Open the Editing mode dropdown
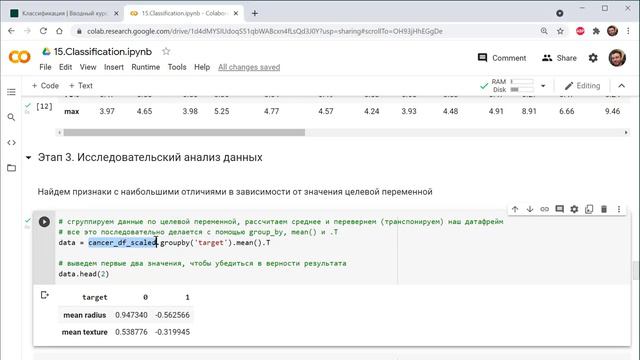This screenshot has height=360, width=640. [x=582, y=86]
